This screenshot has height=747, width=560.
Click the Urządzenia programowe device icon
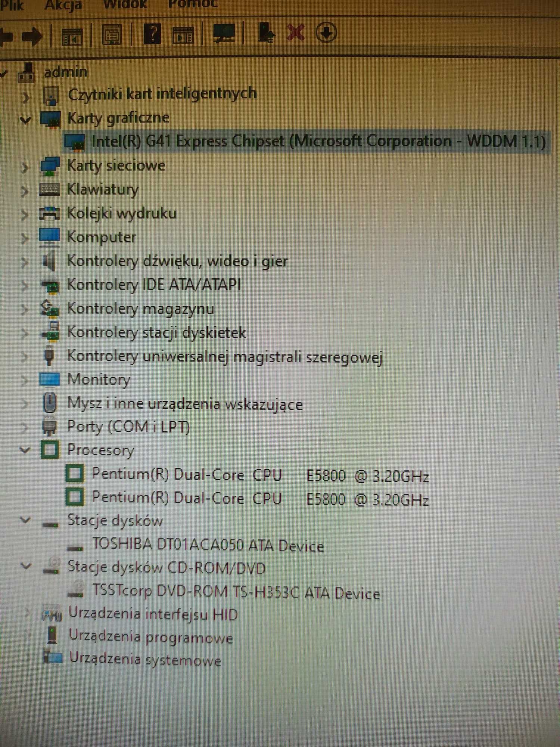pos(52,635)
